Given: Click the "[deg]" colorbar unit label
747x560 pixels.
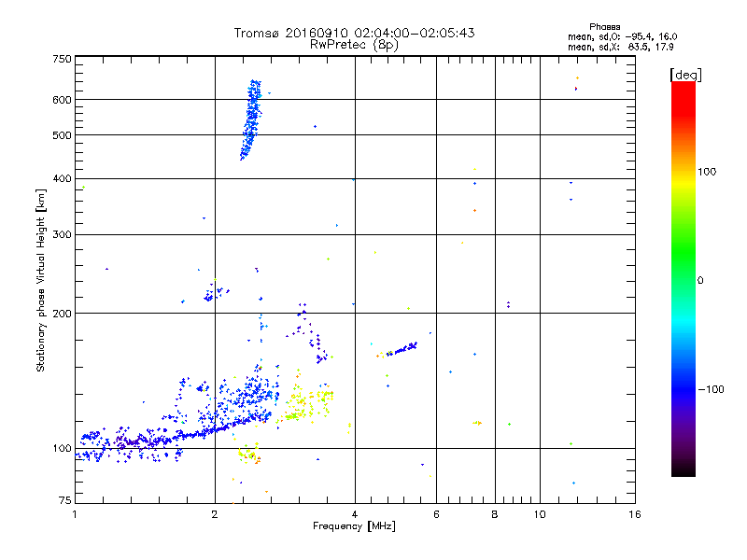Looking at the screenshot, I should 685,75.
